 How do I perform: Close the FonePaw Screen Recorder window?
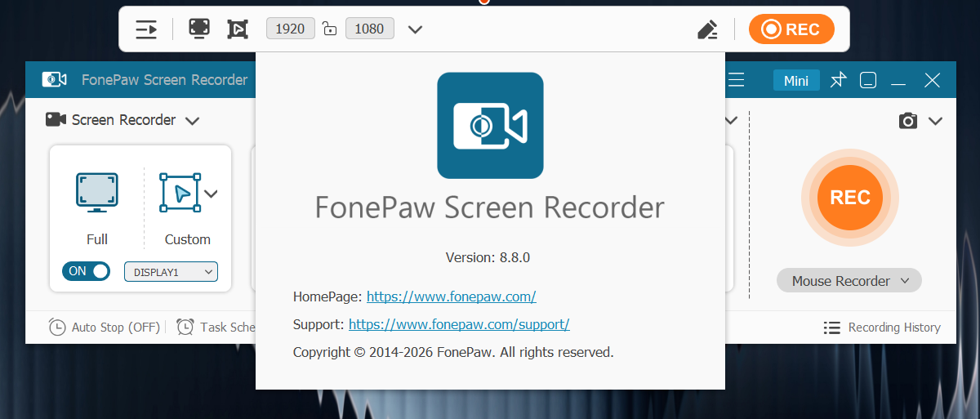tap(933, 80)
